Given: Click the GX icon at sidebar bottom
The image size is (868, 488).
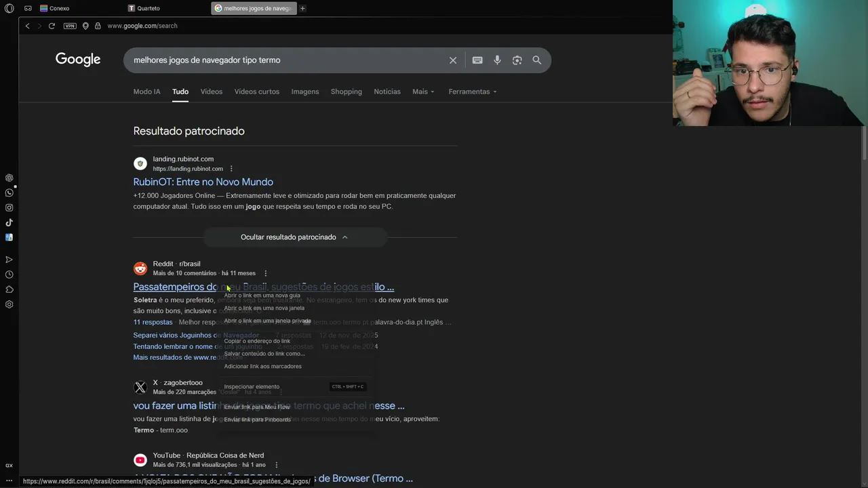Looking at the screenshot, I should [x=9, y=466].
